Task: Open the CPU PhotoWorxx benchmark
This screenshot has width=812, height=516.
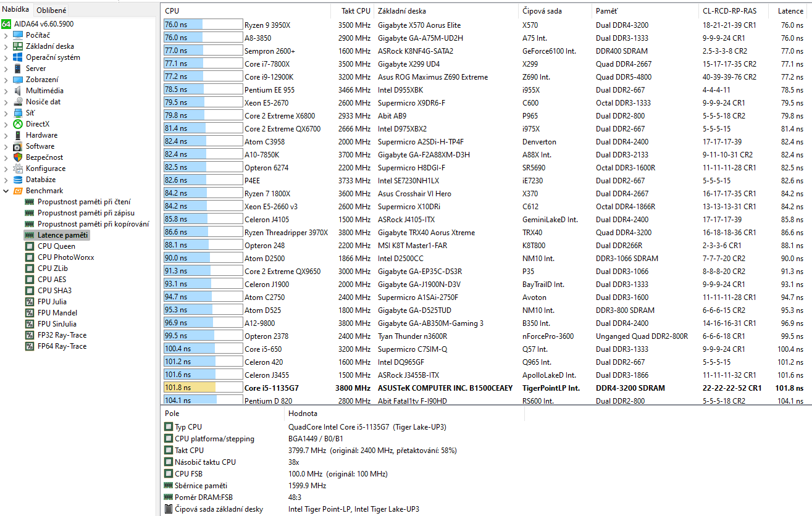Action: (65, 257)
